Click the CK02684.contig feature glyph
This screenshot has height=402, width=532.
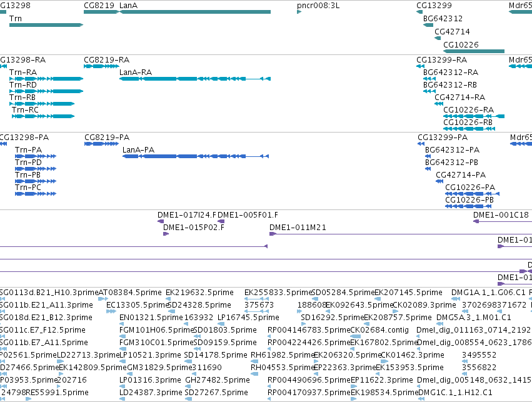pyautogui.click(x=355, y=336)
